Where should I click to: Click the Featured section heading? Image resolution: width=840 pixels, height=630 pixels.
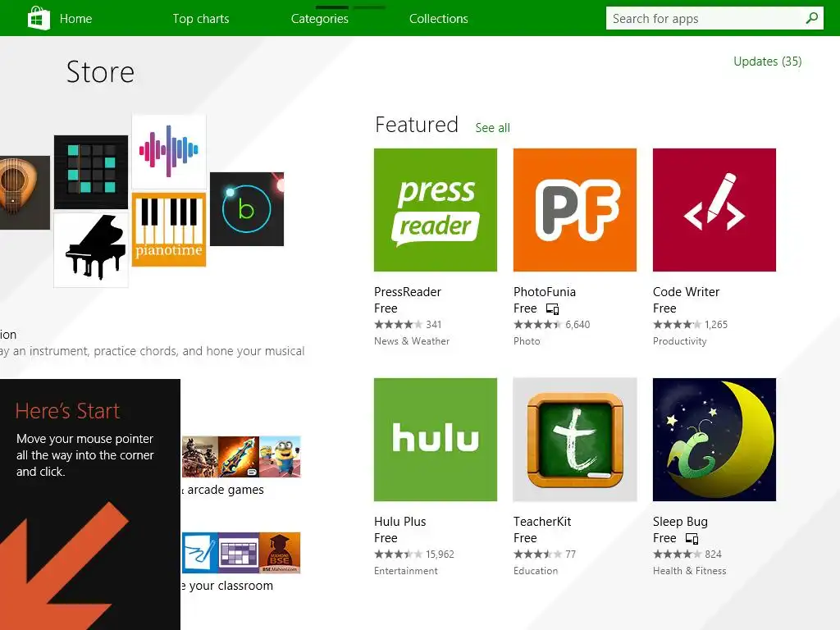[417, 125]
